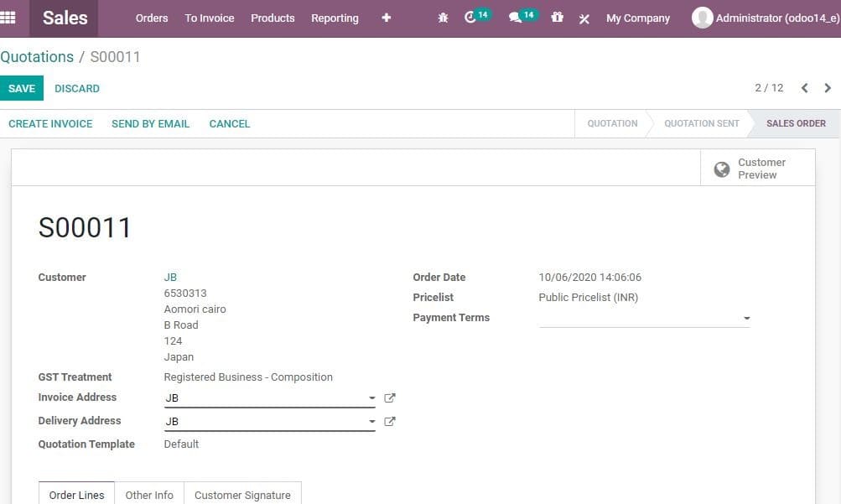Select the Customer Signature tab
This screenshot has height=504, width=841.
[242, 495]
